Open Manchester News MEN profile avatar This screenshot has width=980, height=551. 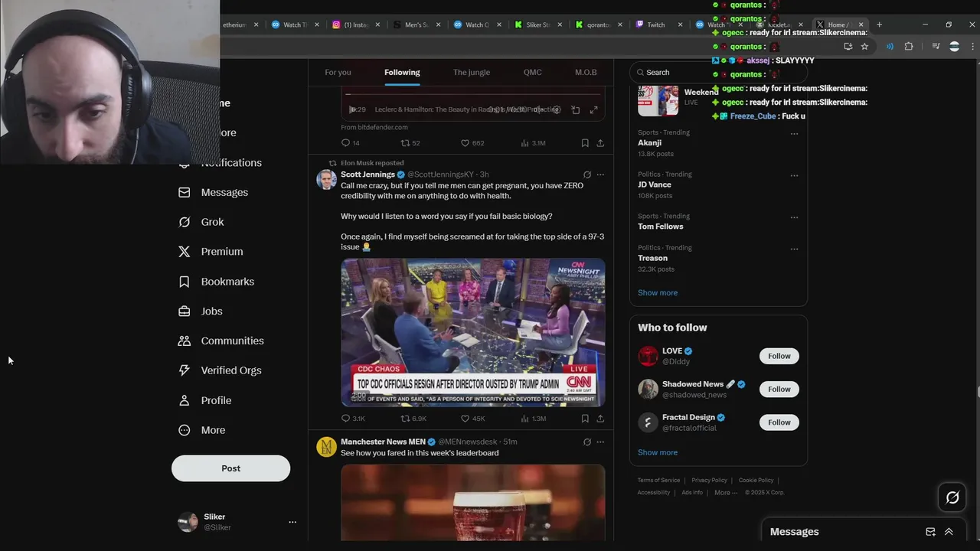pos(327,447)
